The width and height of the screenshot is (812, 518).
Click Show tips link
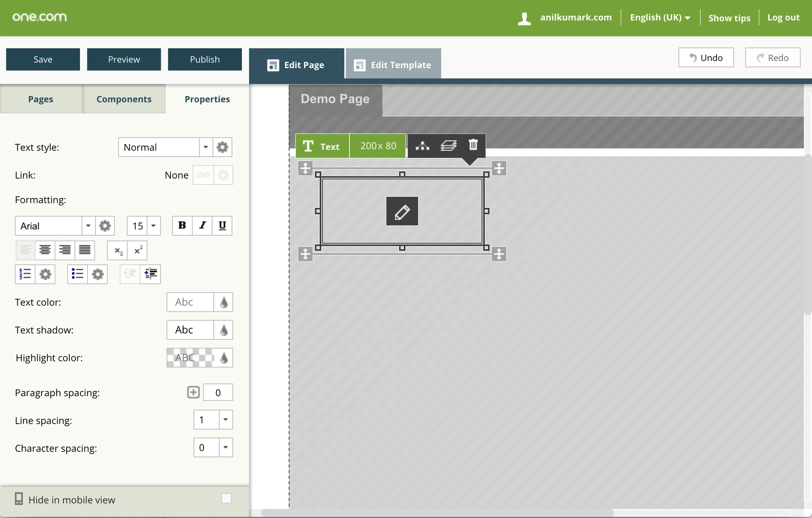click(729, 18)
